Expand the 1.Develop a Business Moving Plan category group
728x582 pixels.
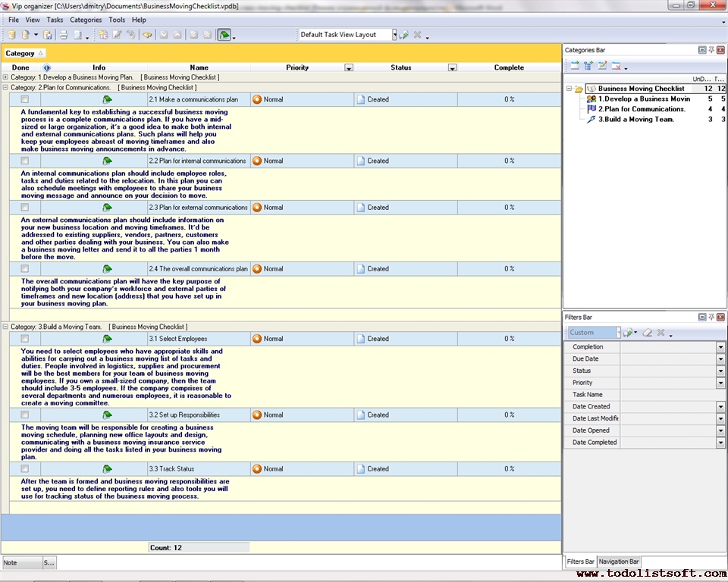pyautogui.click(x=6, y=77)
